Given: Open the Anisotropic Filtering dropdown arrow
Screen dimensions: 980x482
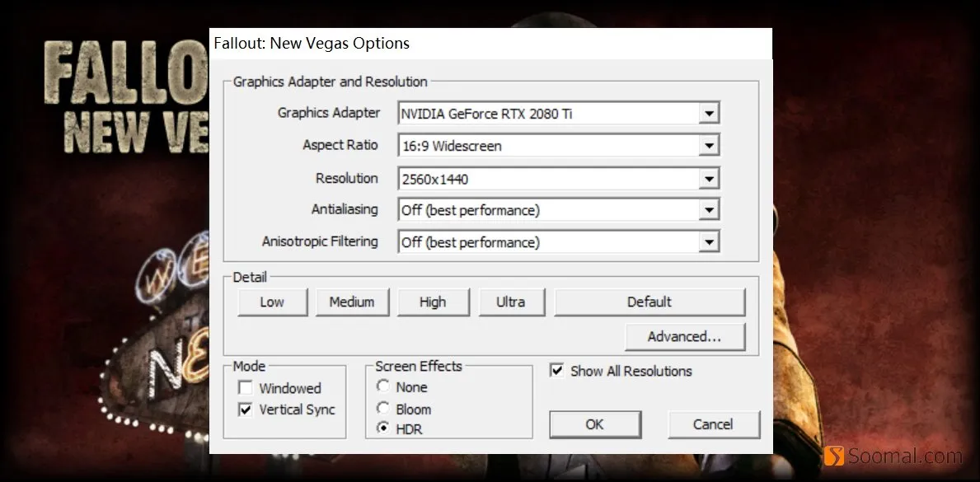Looking at the screenshot, I should [709, 242].
